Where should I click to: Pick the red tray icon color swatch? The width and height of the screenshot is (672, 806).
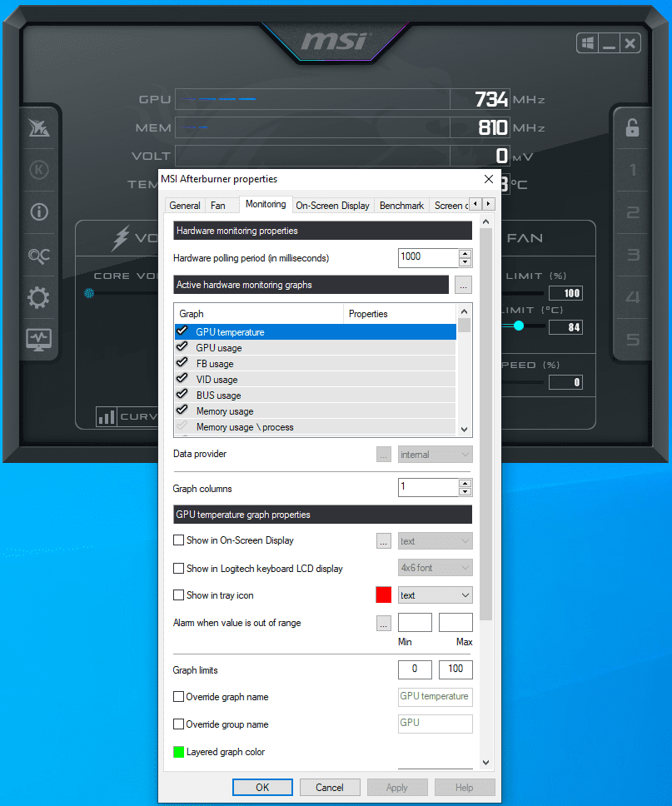coord(384,595)
